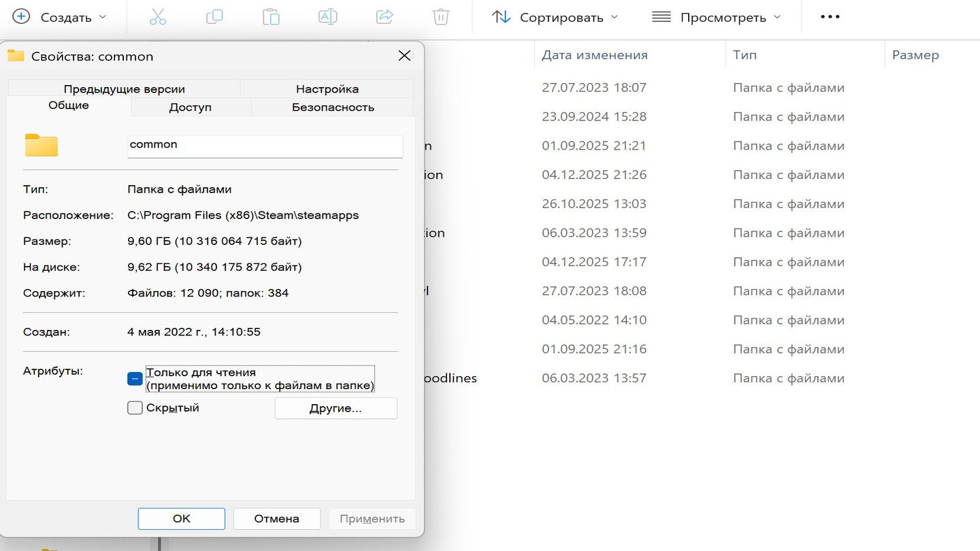Open the "Просмотреть" view dropdown
980x551 pixels.
click(x=716, y=17)
